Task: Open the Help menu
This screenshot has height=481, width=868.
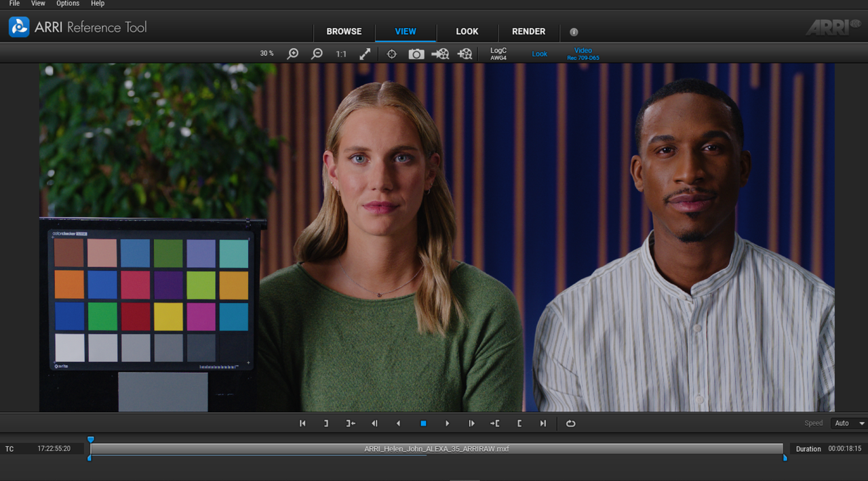Action: pos(98,3)
